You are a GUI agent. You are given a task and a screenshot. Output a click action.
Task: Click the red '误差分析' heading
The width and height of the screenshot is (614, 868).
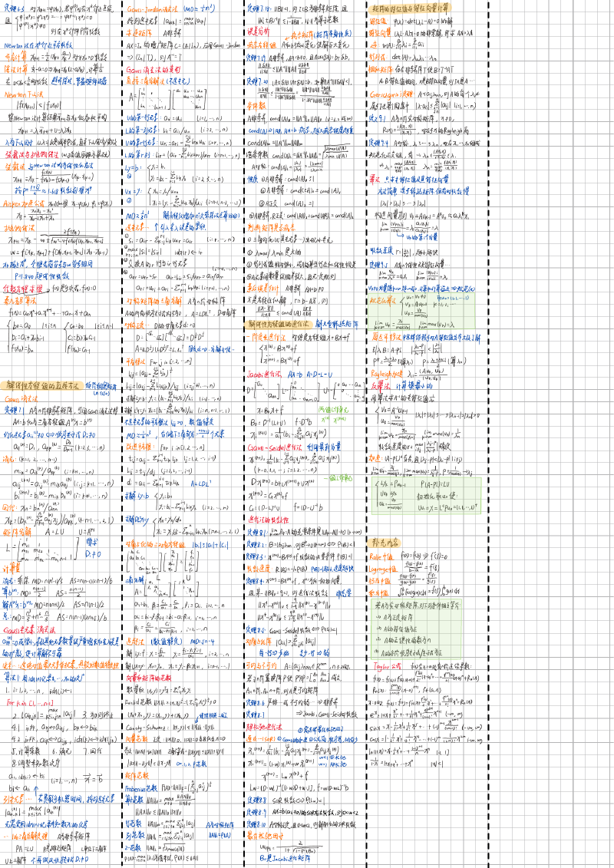coord(258,32)
